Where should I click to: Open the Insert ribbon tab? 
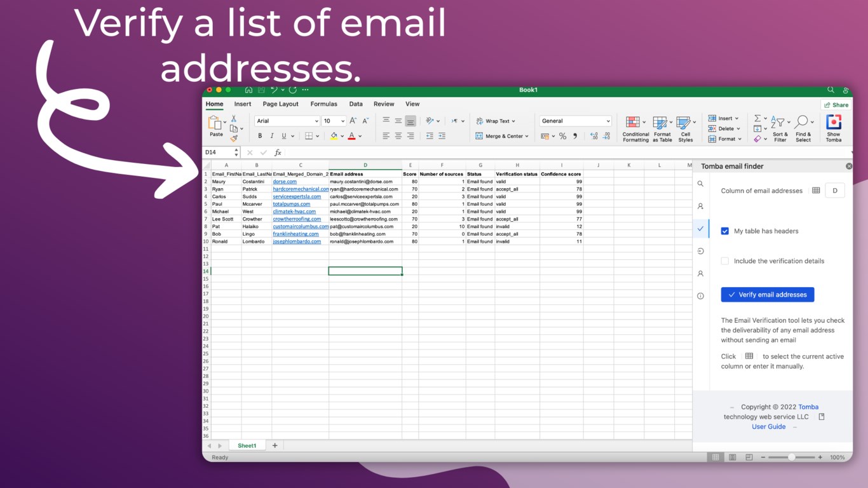(243, 104)
